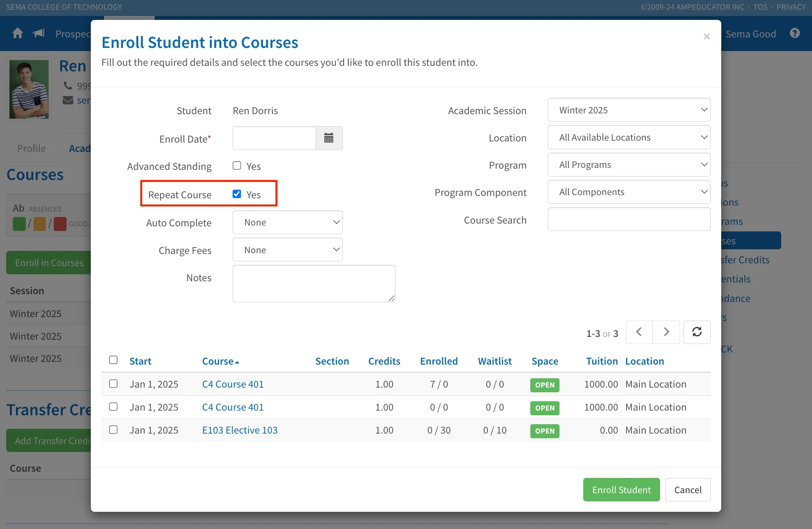Expand the Auto Complete dropdown
Image resolution: width=812 pixels, height=529 pixels.
coord(288,222)
